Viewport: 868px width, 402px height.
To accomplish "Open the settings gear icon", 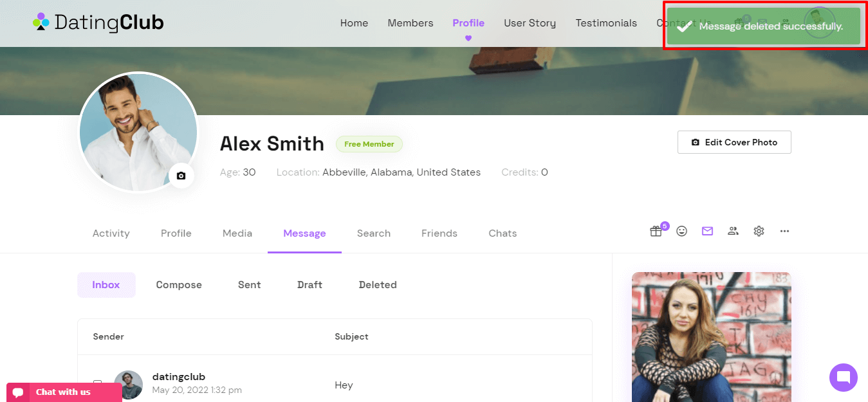I will 759,231.
